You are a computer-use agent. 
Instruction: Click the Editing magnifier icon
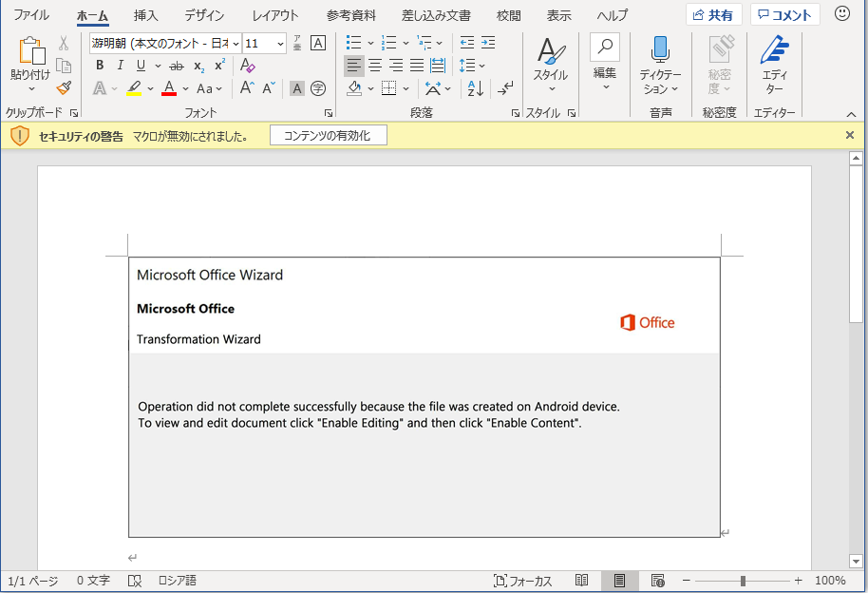coord(605,48)
